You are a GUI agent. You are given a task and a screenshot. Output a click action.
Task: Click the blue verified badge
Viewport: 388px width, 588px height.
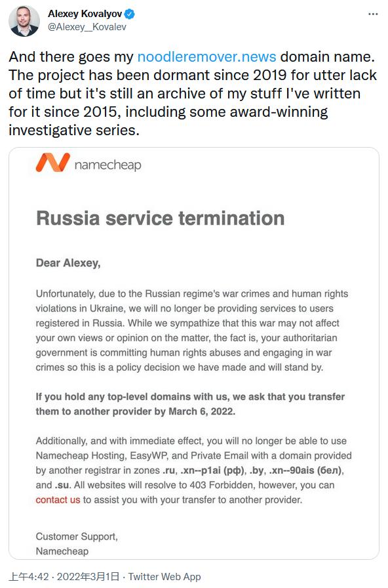(130, 14)
